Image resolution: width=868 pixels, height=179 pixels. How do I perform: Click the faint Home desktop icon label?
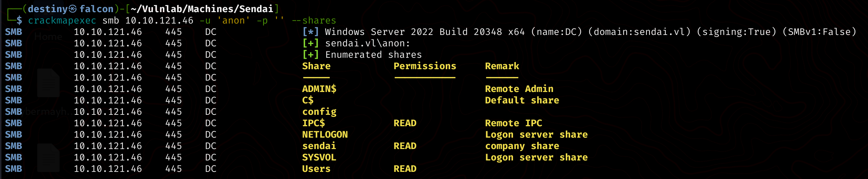pos(48,37)
